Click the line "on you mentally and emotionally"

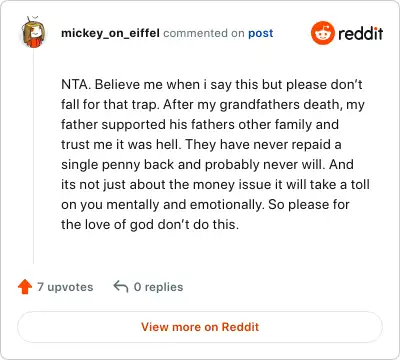point(161,204)
